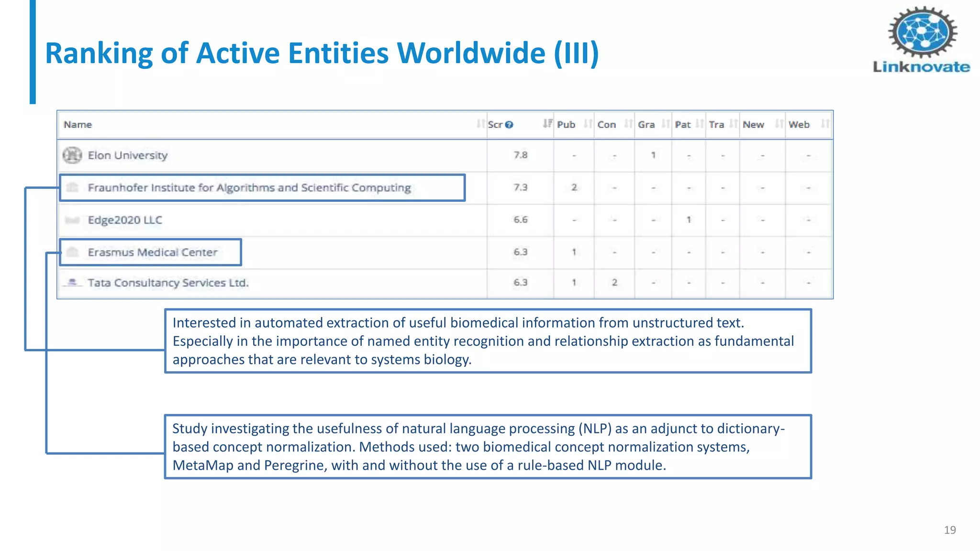The image size is (980, 551).
Task: Click Fraunhofer score 7.3
Action: (521, 187)
